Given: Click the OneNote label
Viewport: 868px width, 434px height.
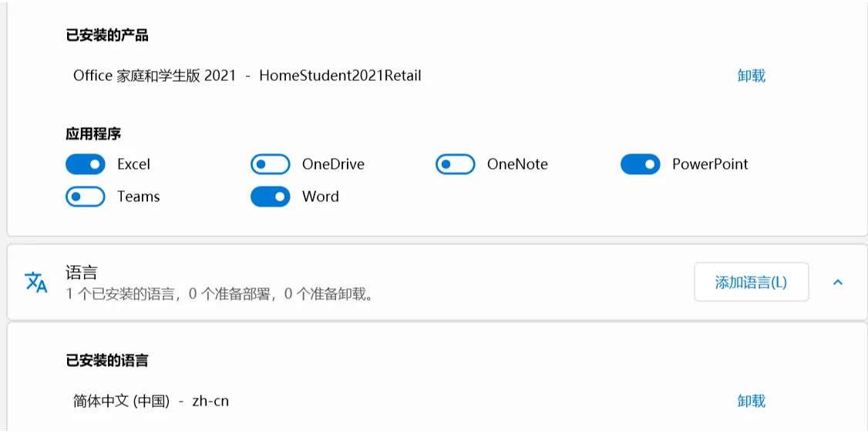Looking at the screenshot, I should pyautogui.click(x=517, y=164).
